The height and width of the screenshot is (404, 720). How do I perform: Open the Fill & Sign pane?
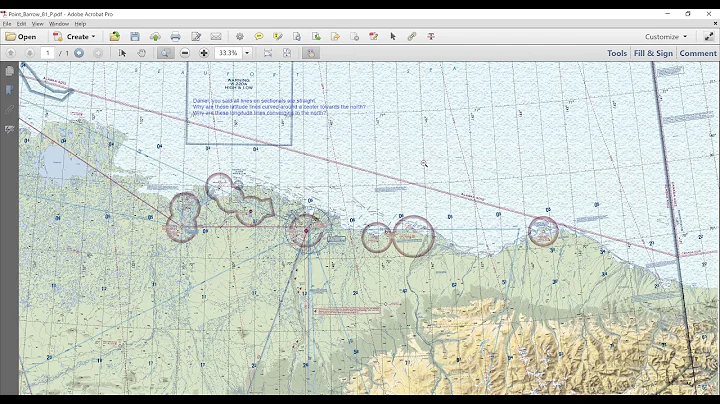click(x=653, y=53)
